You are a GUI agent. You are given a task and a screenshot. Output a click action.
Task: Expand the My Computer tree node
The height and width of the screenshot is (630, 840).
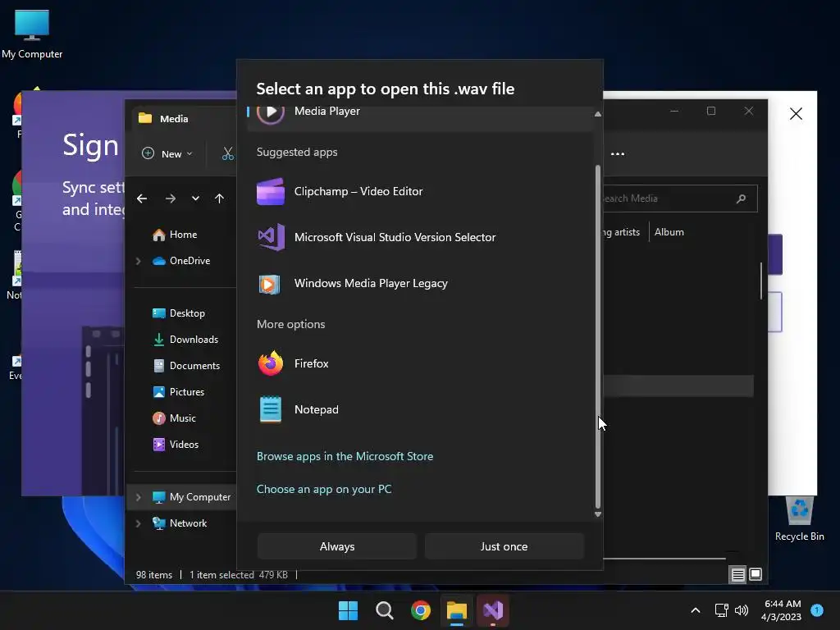pos(138,497)
